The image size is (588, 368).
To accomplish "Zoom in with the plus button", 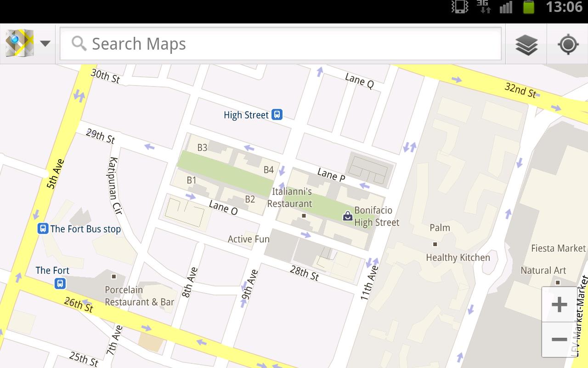I will pos(559,305).
